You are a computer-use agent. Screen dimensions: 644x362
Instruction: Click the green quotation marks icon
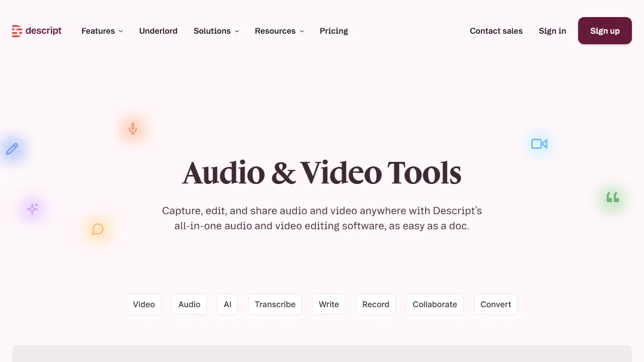point(612,198)
